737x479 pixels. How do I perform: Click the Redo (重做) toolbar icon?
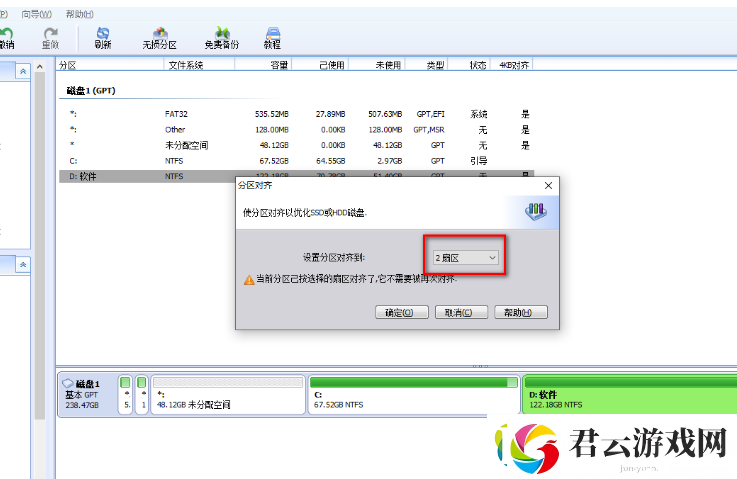[50, 38]
